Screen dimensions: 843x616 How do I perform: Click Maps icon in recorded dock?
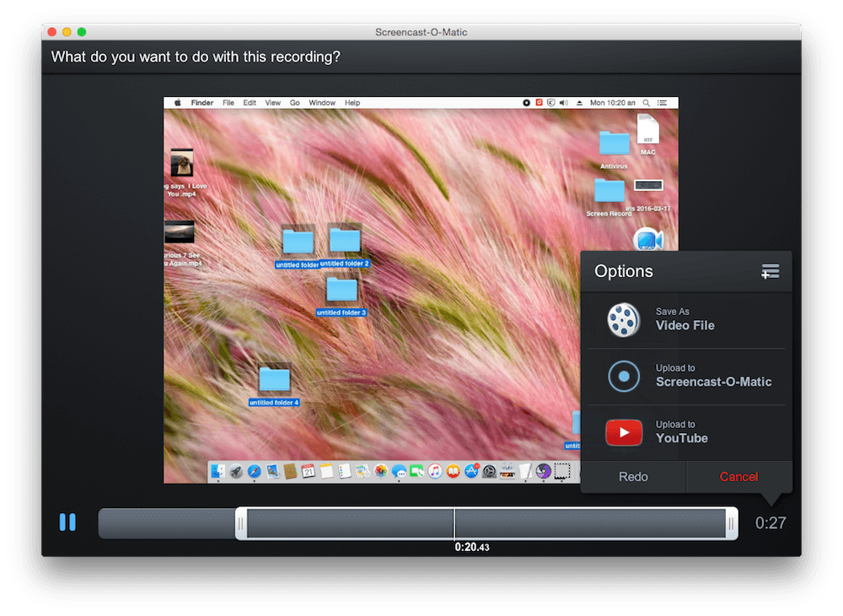[362, 471]
